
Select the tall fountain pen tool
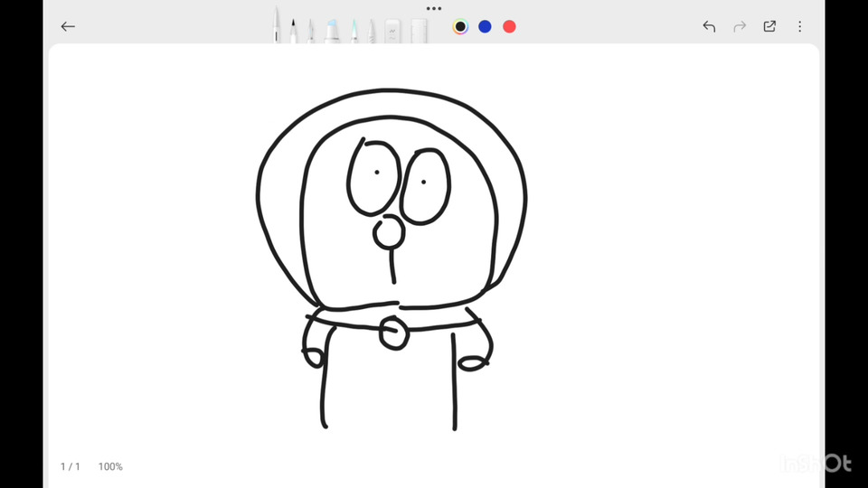[277, 25]
